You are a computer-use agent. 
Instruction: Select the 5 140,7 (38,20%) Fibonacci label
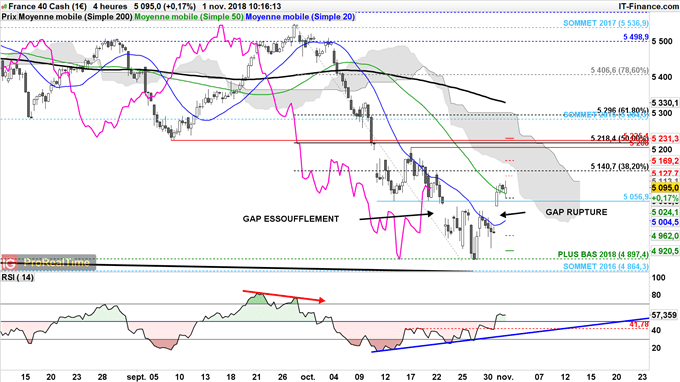click(620, 167)
